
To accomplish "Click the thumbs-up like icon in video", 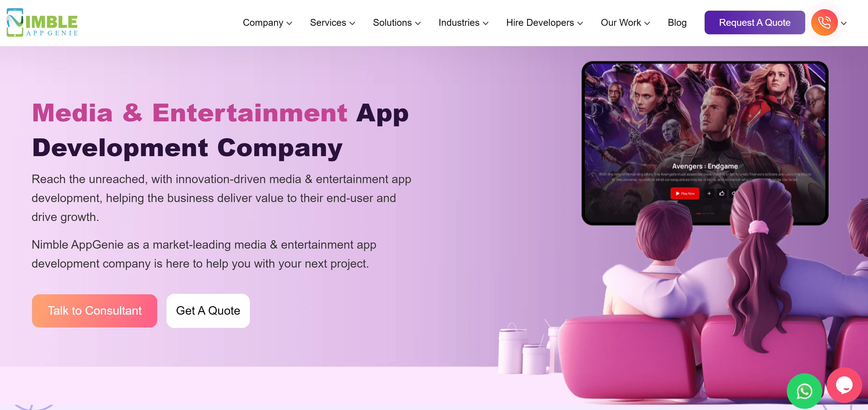I will pyautogui.click(x=722, y=194).
